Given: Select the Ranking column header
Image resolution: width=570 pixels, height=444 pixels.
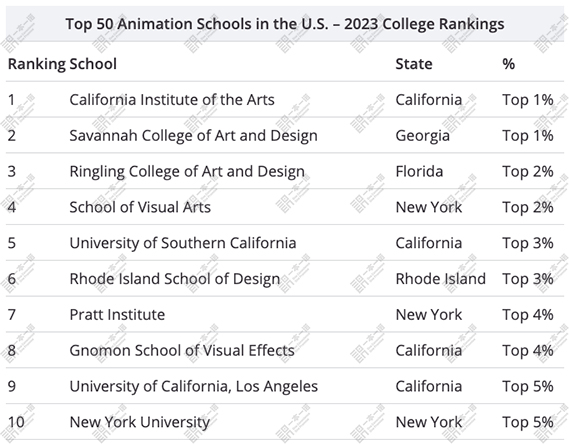Looking at the screenshot, I should click(37, 64).
